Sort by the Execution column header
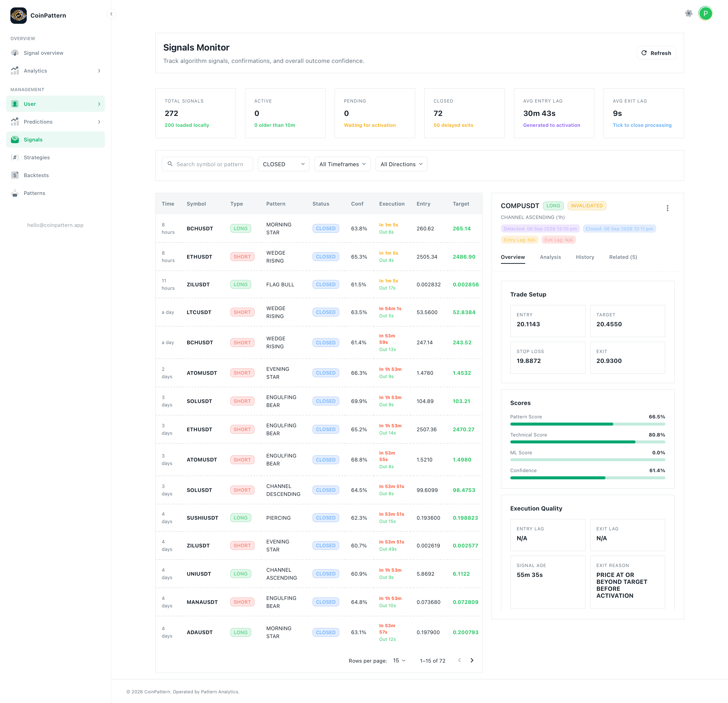The width and height of the screenshot is (728, 703). tap(391, 204)
